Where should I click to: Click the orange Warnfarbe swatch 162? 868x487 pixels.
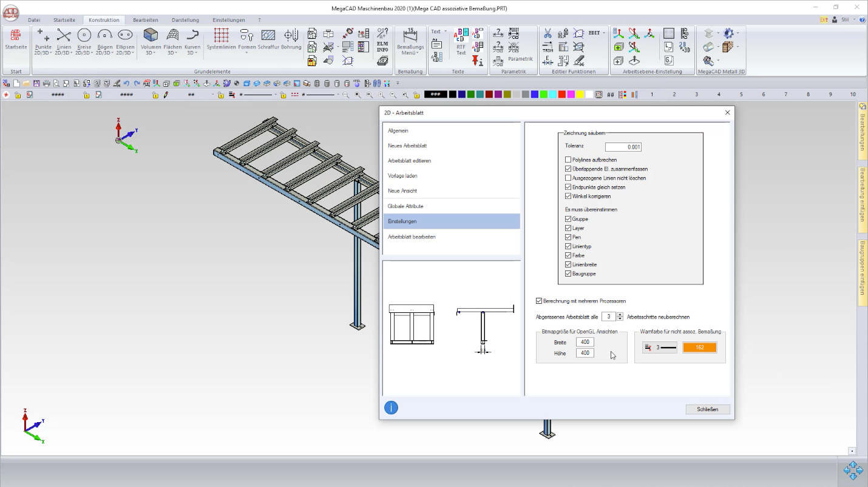699,348
